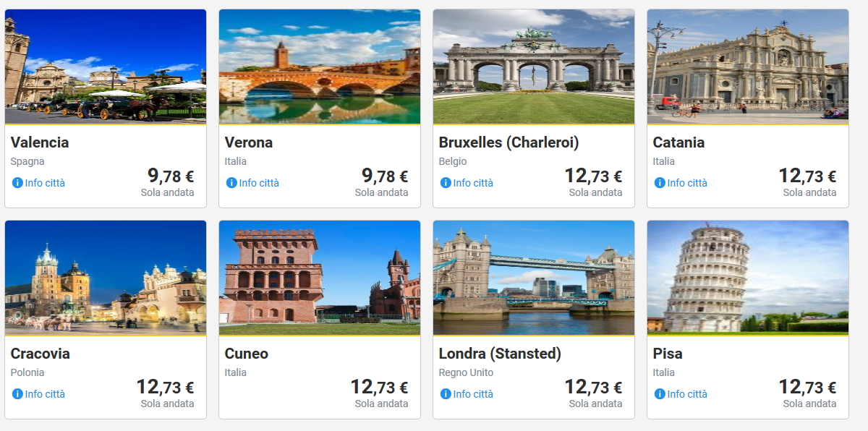Open the Verona bridge photo
Image resolution: width=868 pixels, height=431 pixels.
[x=320, y=67]
